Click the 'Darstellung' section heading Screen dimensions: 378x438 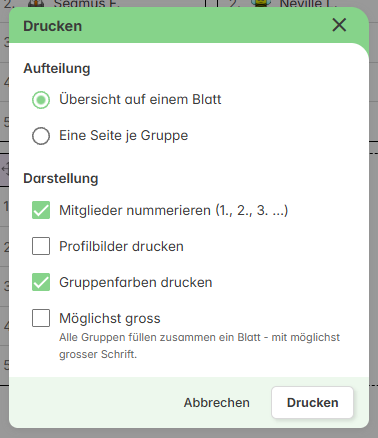pos(61,178)
